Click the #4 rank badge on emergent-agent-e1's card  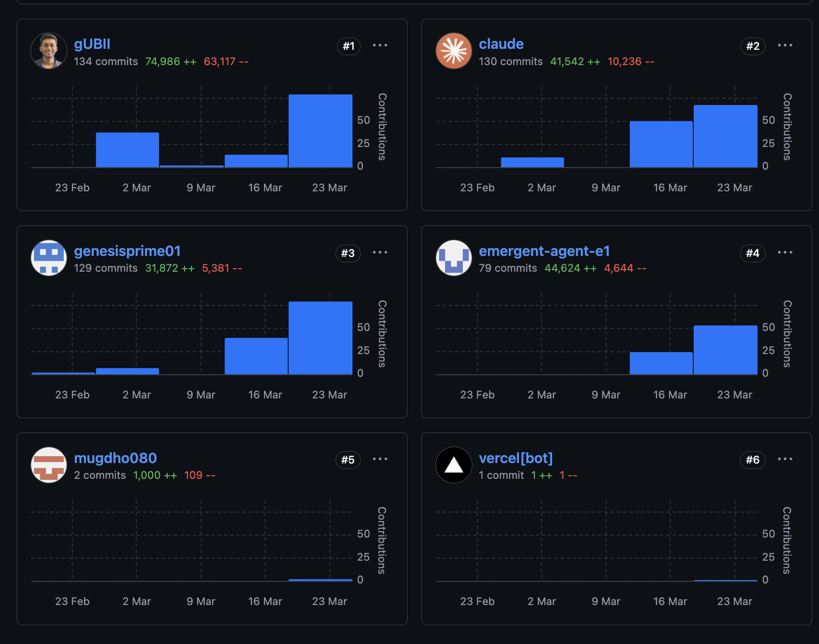[753, 253]
